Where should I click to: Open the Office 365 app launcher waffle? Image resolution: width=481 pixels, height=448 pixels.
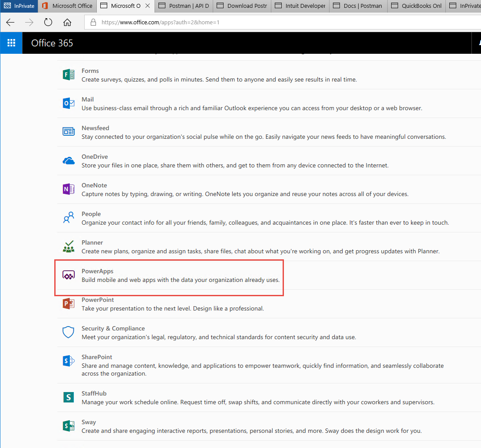[x=11, y=43]
